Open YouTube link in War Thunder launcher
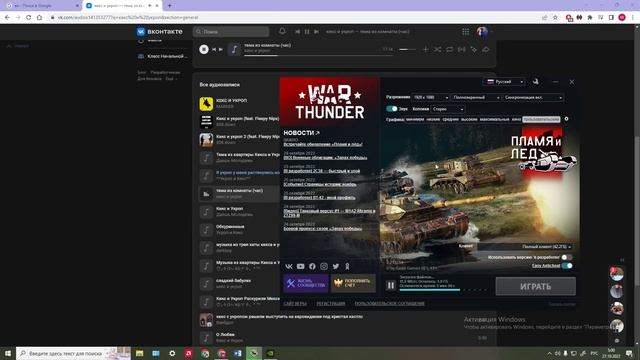 pos(300,267)
